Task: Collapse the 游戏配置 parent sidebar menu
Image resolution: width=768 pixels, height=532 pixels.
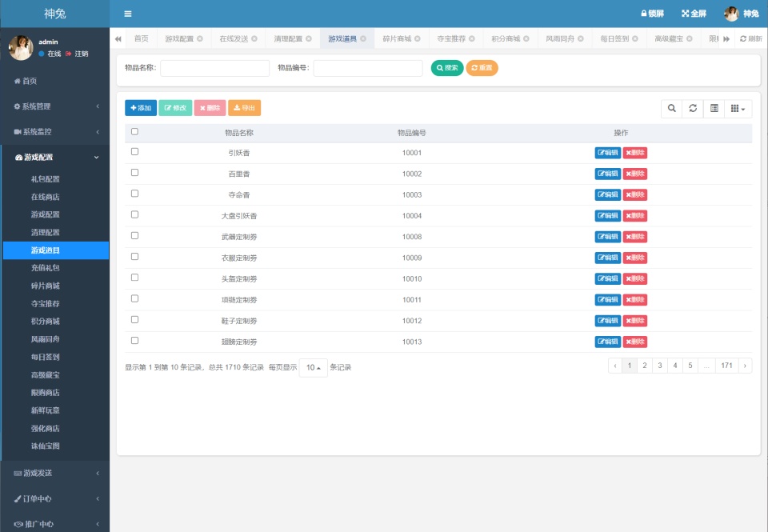Action: coord(55,158)
